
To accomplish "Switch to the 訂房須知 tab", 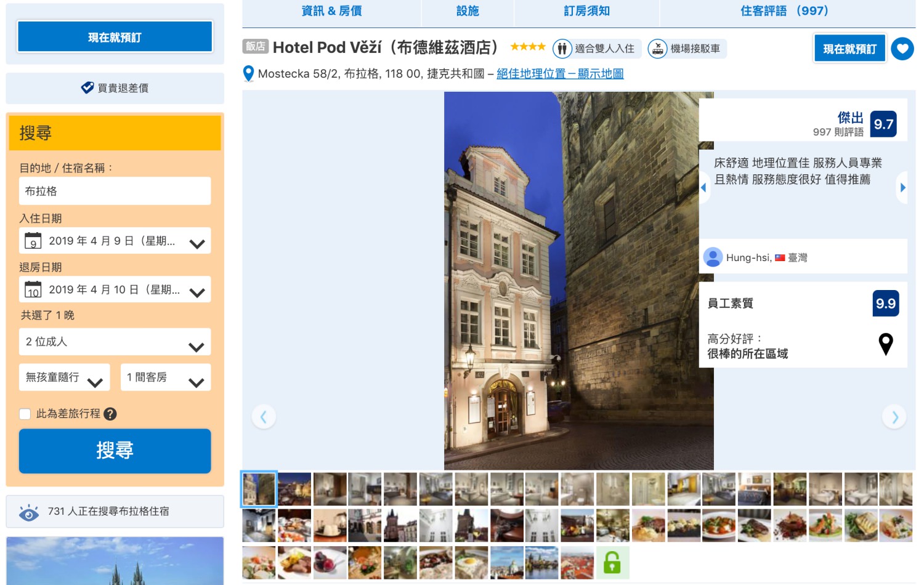I will pos(586,11).
